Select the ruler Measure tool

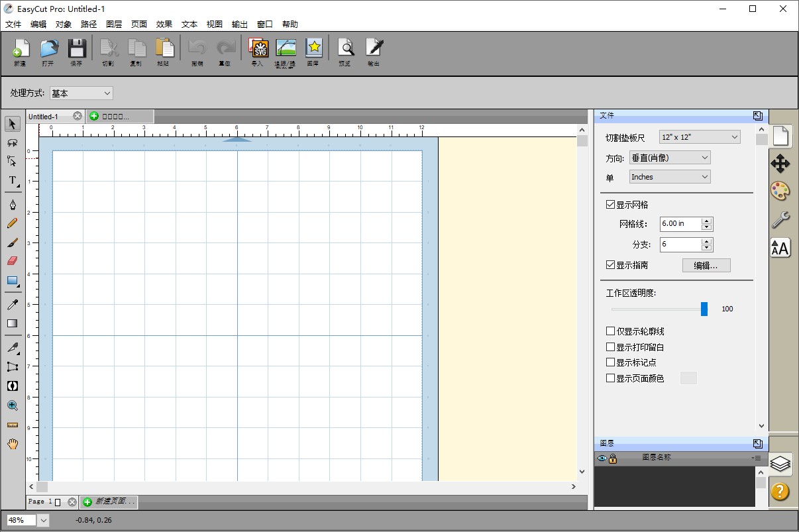[x=13, y=425]
